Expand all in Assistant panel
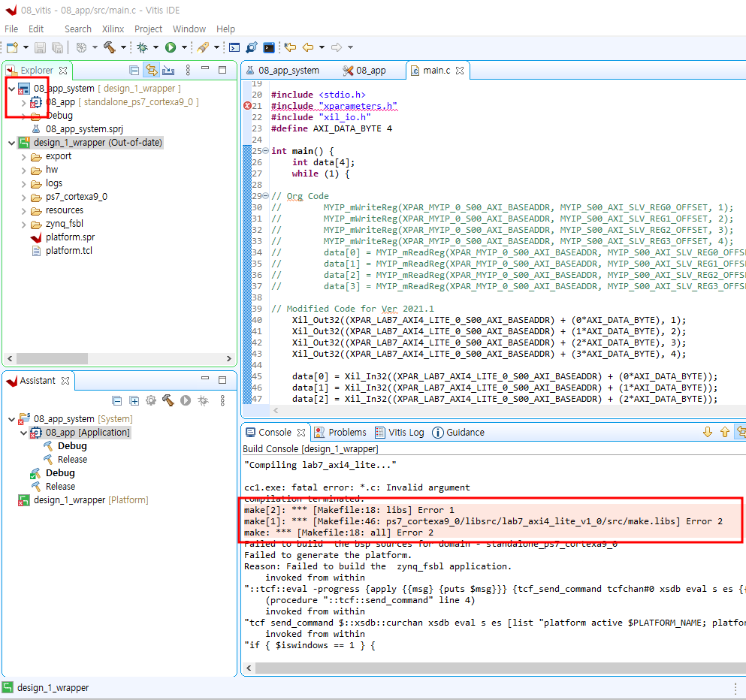This screenshot has height=700, width=746. click(134, 401)
